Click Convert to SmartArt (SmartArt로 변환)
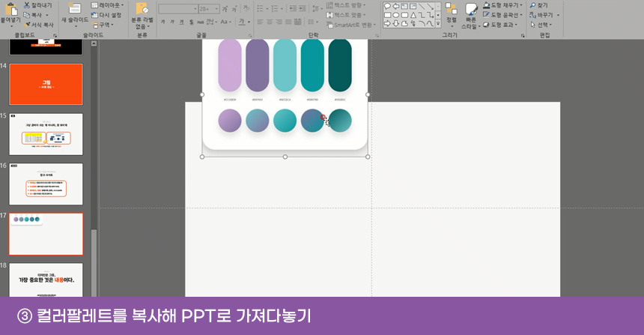Image resolution: width=644 pixels, height=335 pixels. click(x=351, y=25)
